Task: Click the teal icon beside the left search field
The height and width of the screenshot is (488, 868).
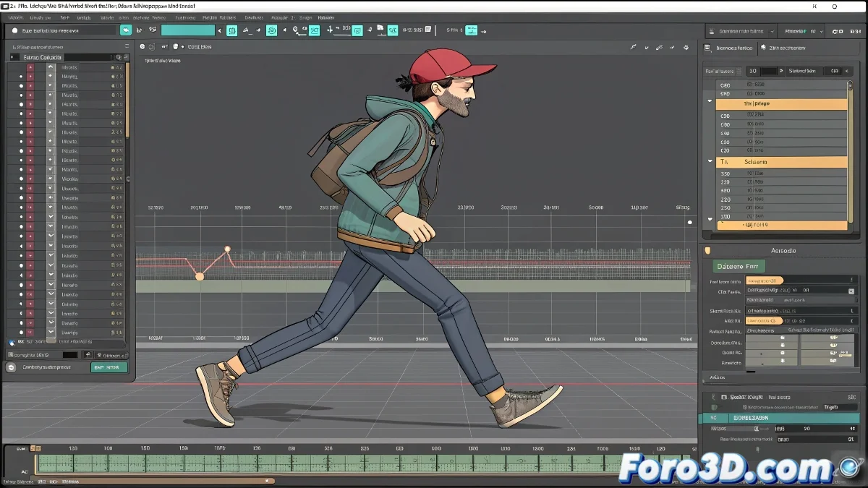Action: coord(126,30)
